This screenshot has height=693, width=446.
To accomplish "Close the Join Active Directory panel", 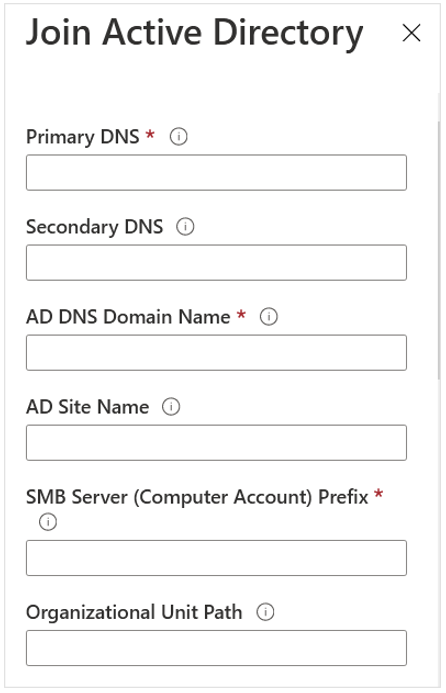I will click(x=412, y=33).
